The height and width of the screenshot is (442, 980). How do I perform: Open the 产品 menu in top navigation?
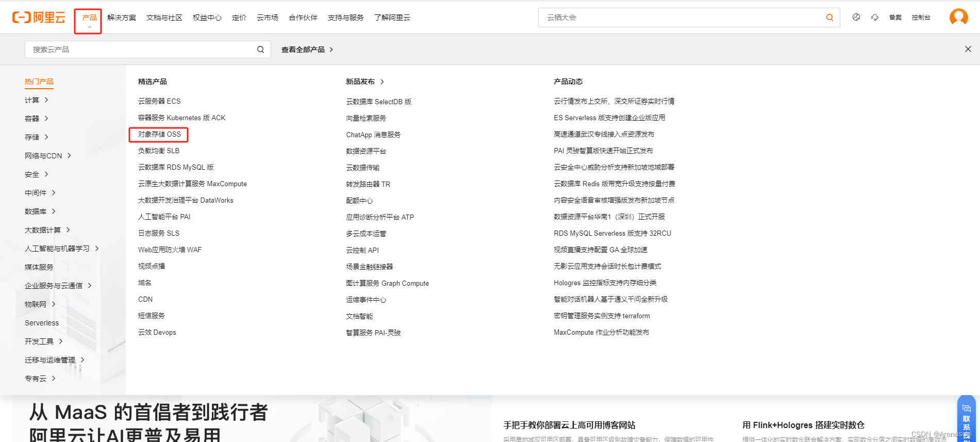tap(90, 18)
